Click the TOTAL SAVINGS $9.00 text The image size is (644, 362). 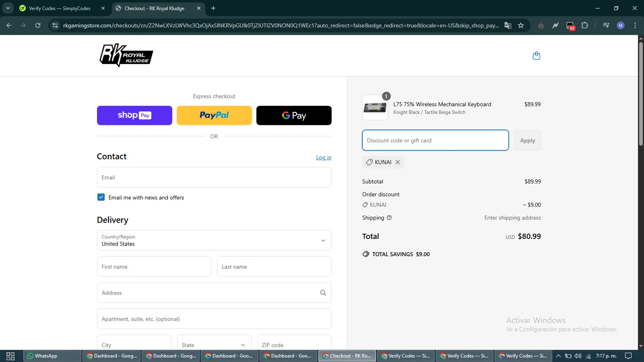(x=401, y=254)
